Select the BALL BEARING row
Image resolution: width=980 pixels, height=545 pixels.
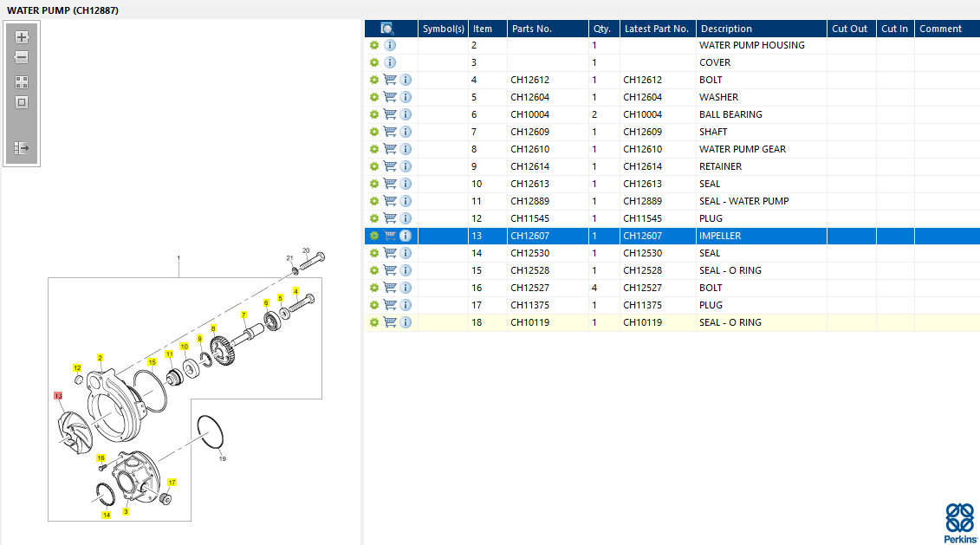(672, 114)
